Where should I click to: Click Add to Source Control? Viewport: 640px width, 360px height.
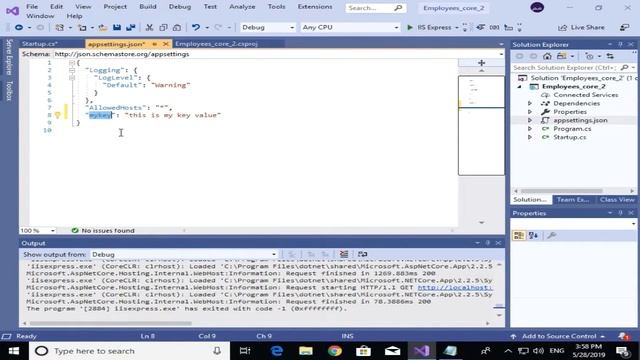coord(559,336)
